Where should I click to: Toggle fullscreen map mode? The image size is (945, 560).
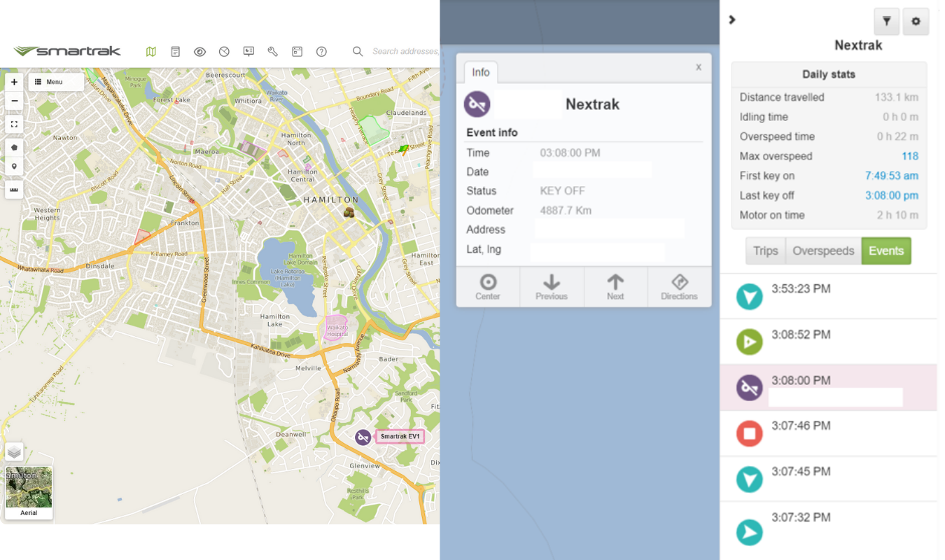tap(14, 124)
